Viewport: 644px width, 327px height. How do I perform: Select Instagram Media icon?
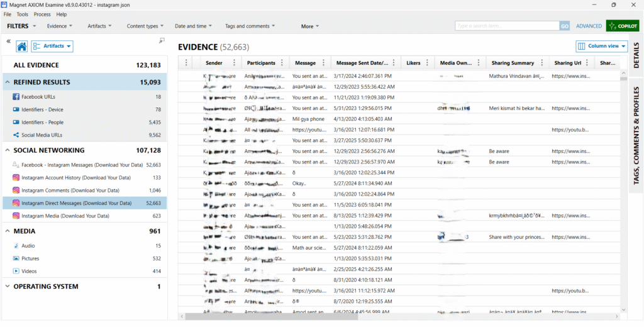point(16,216)
